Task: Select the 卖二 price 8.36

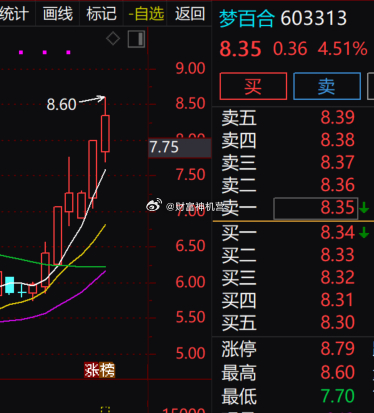Action: coord(337,185)
